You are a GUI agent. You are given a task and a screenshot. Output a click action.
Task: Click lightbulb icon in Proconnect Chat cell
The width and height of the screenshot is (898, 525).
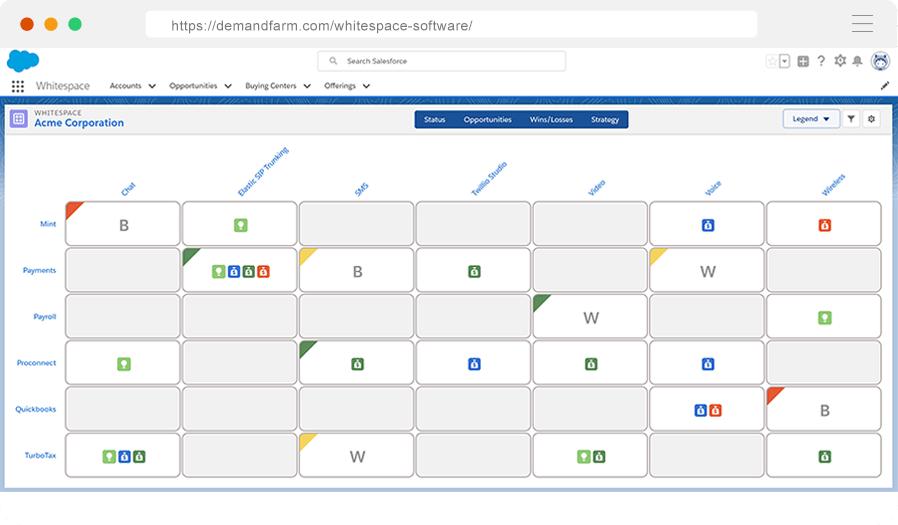click(124, 364)
